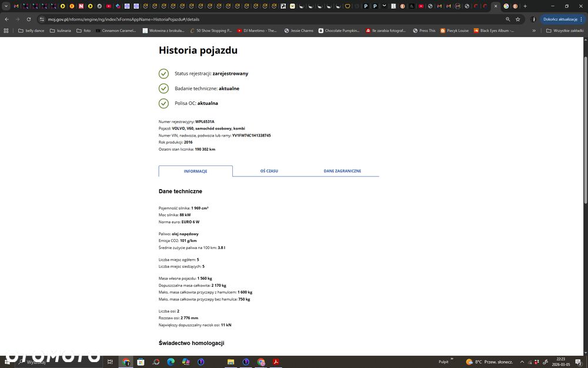Switch to the first Gmail tab
588x368 pixels.
16,6
